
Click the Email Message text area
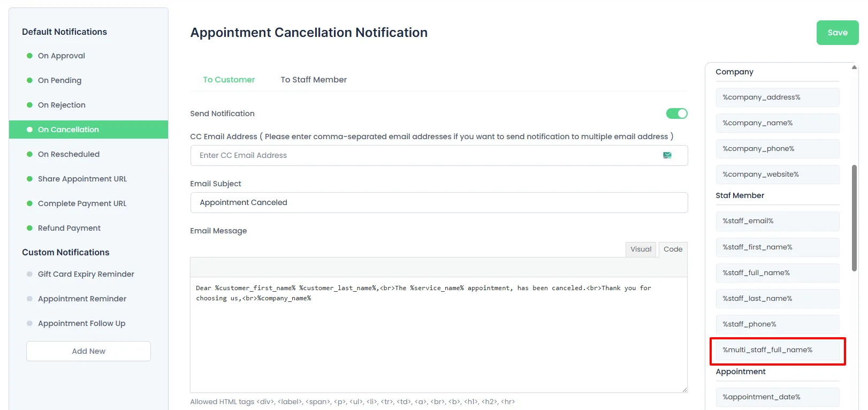[439, 335]
